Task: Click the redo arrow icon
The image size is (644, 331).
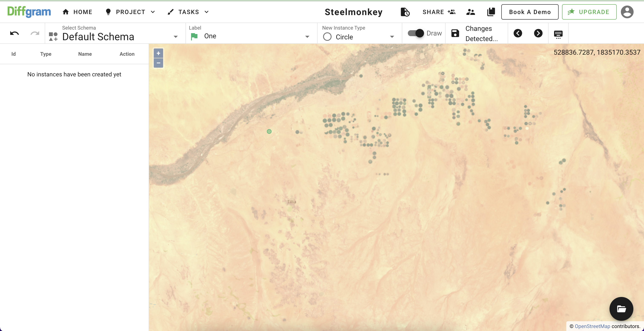Action: (x=35, y=33)
